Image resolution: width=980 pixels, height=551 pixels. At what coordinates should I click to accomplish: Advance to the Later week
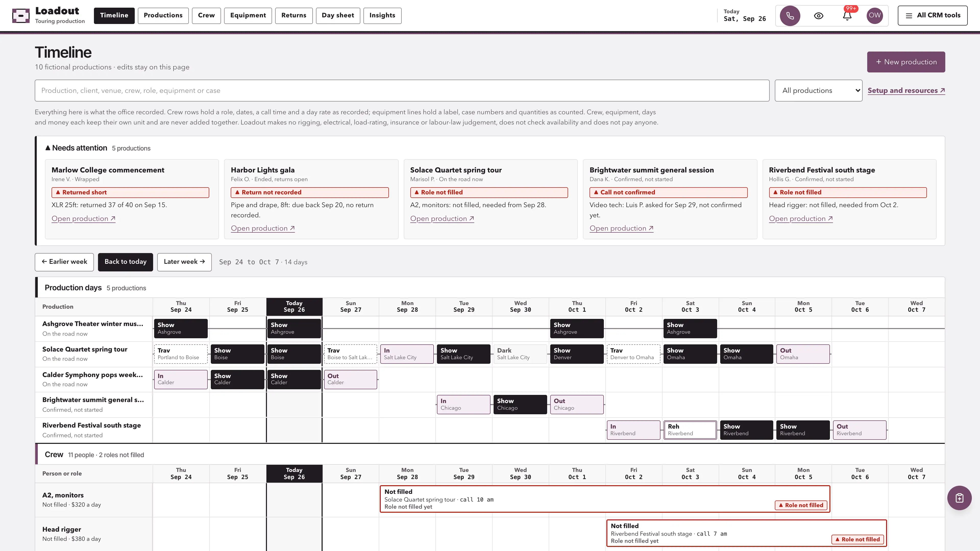coord(184,262)
